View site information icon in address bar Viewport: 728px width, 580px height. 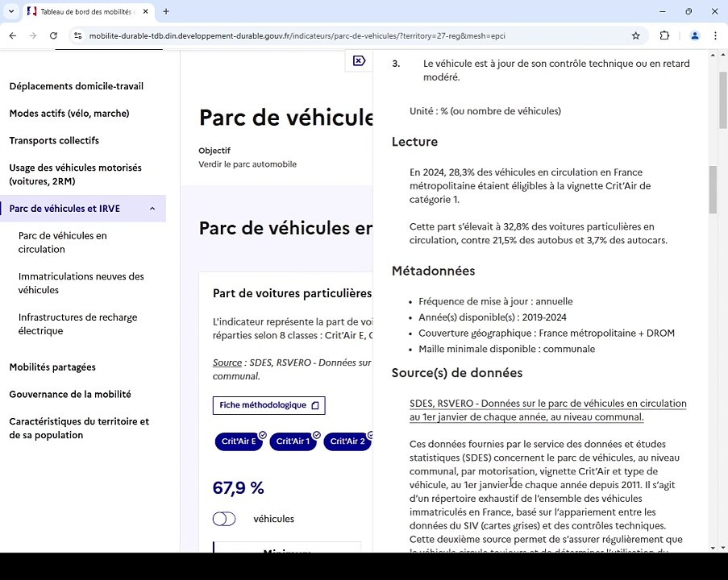(77, 35)
